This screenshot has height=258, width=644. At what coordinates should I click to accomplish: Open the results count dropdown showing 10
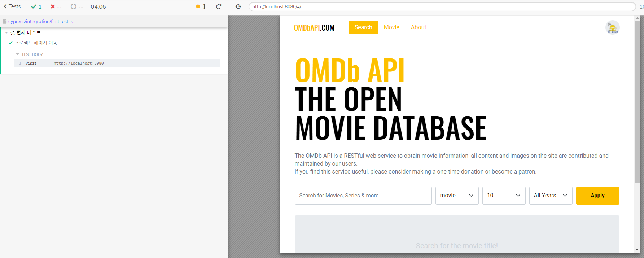[504, 196]
